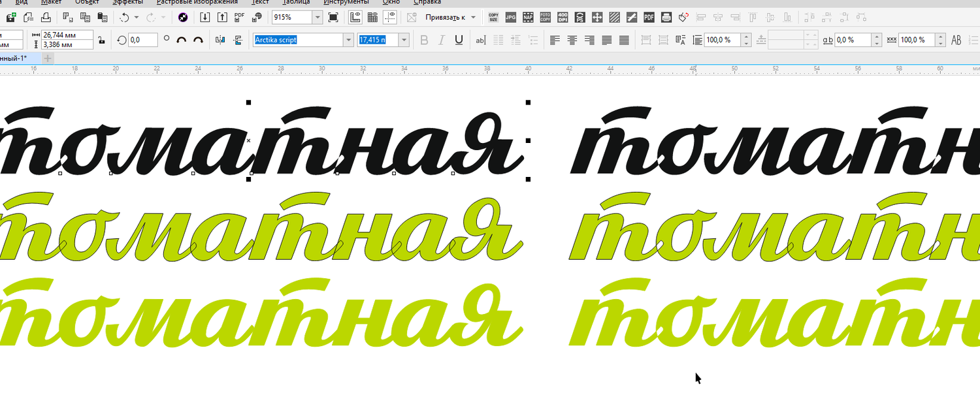The width and height of the screenshot is (980, 395).
Task: Open the Справка menu
Action: 427,2
